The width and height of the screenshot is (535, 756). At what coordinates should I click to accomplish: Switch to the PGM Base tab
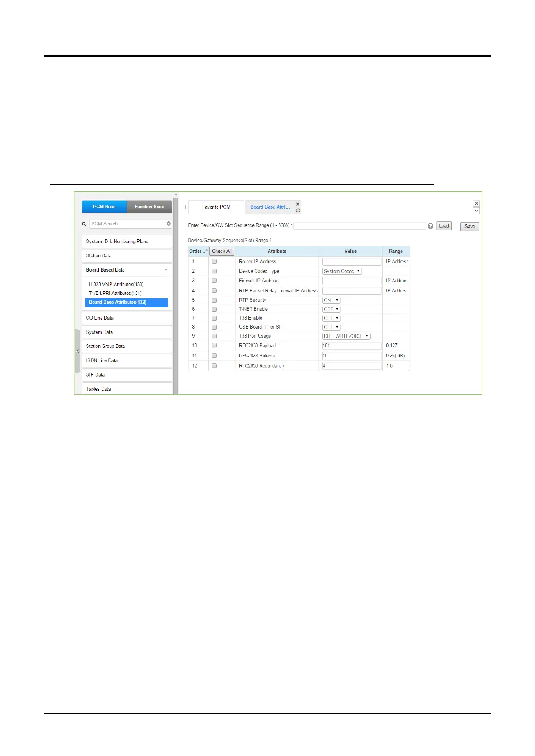pos(104,207)
